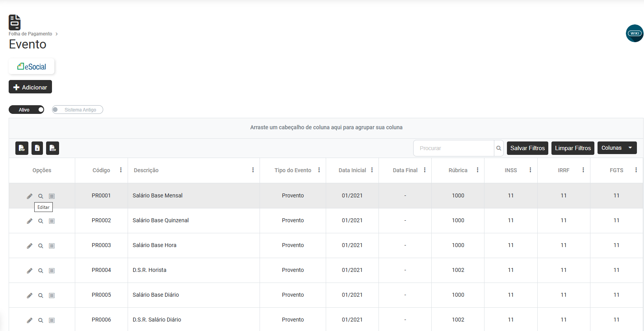Click the Adicionar button

30,87
